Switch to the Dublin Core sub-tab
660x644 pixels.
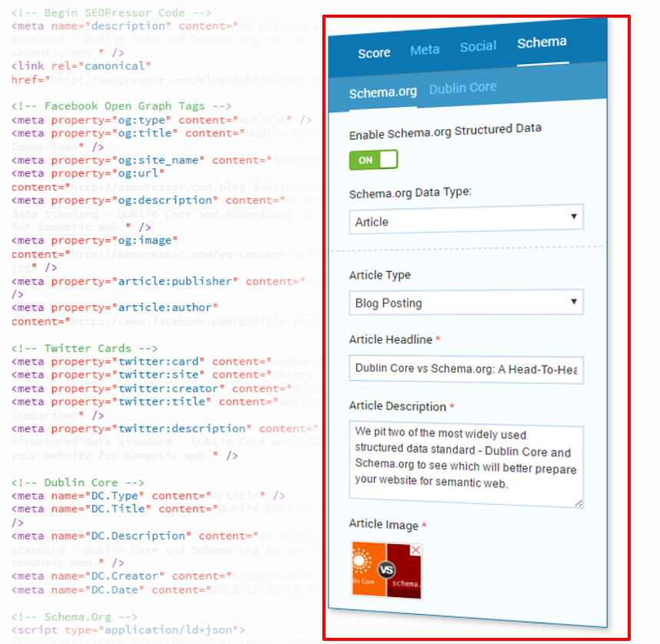click(462, 88)
